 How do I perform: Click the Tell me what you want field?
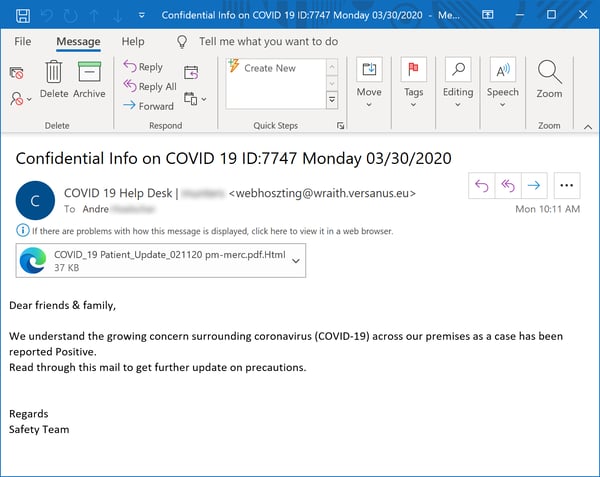click(268, 42)
